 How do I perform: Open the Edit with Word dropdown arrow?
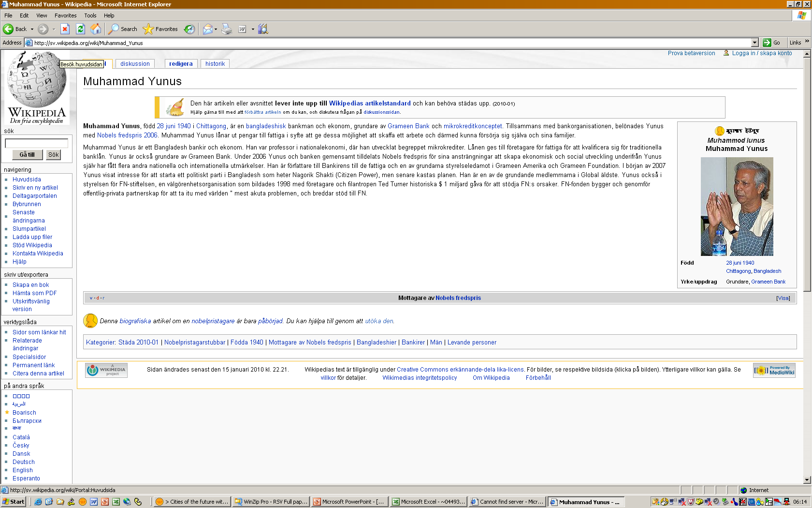point(252,29)
